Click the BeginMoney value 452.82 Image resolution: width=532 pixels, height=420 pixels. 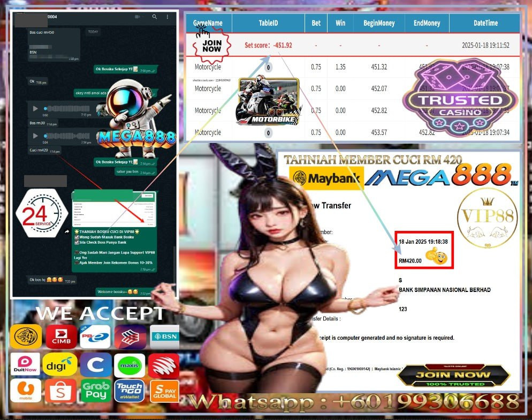point(379,110)
